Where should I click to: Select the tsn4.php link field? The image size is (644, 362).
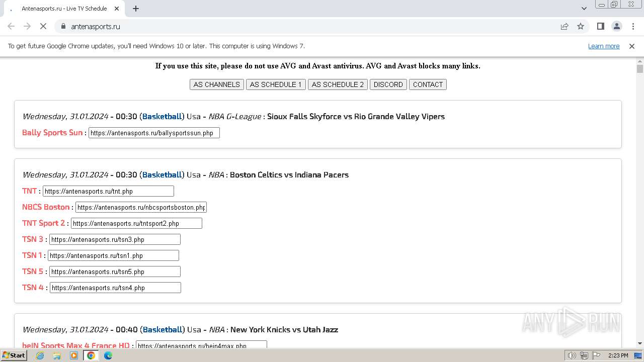point(115,288)
